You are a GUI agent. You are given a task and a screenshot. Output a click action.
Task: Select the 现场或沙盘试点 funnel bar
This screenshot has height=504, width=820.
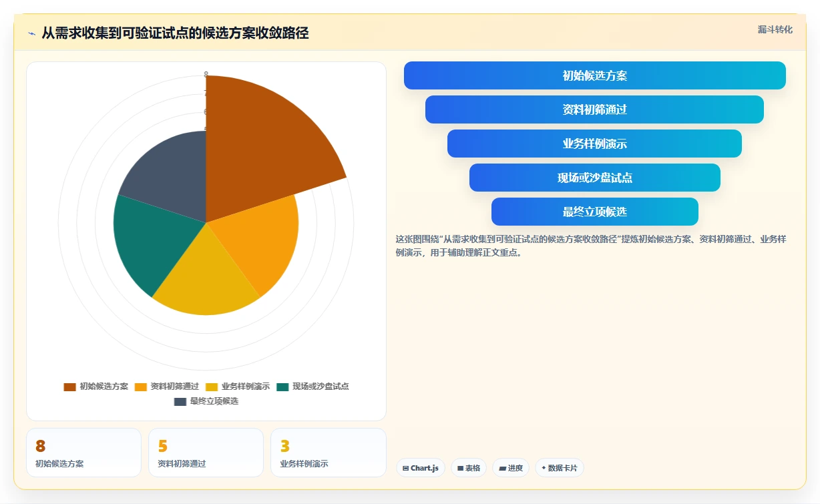(x=595, y=178)
